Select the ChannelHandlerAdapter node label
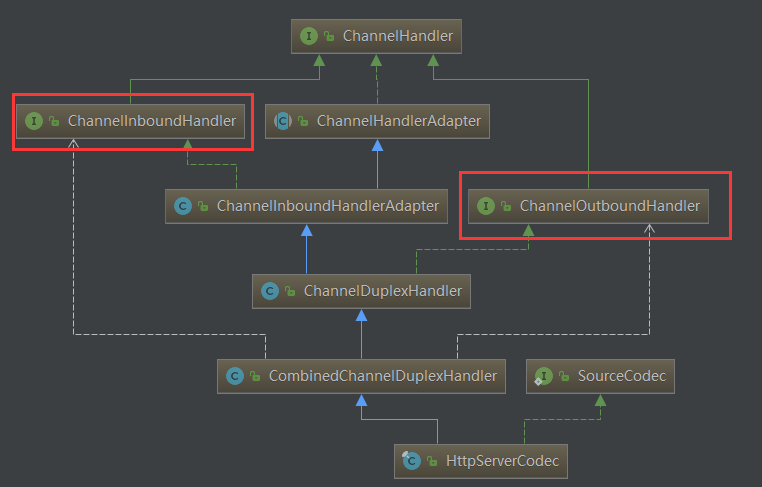This screenshot has width=762, height=487. [x=398, y=121]
